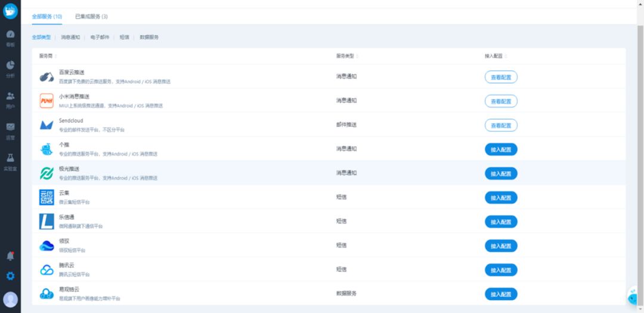Click 接入配置 for 个推

point(501,150)
